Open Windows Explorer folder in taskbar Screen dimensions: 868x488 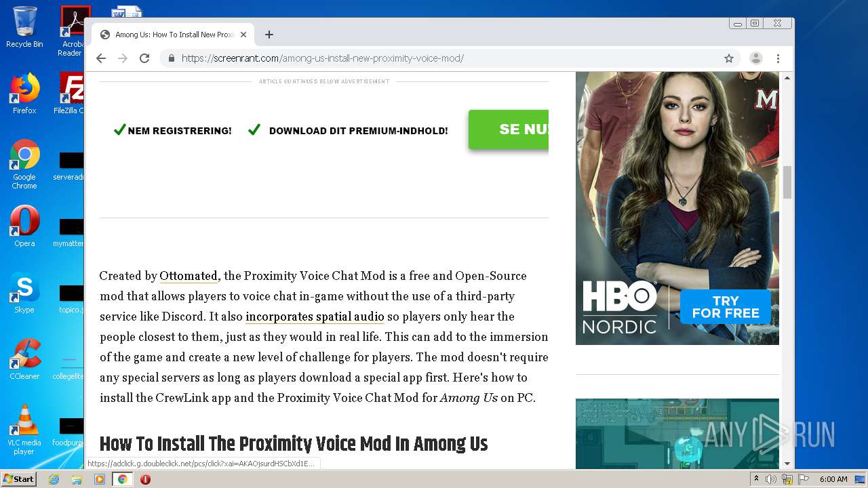click(77, 479)
